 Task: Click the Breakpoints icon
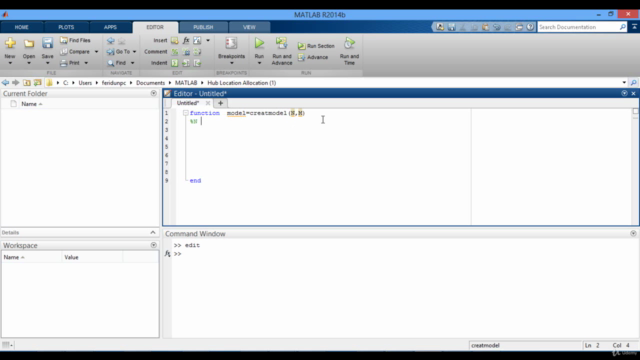coord(231,43)
